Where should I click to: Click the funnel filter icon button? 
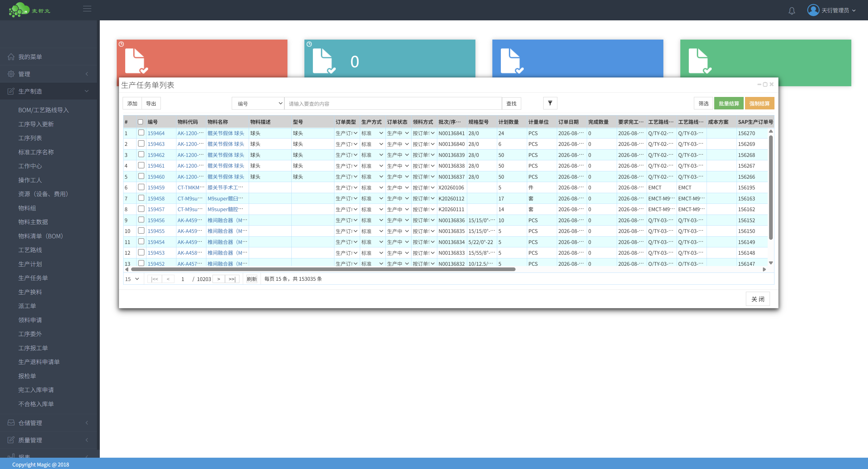tap(550, 103)
